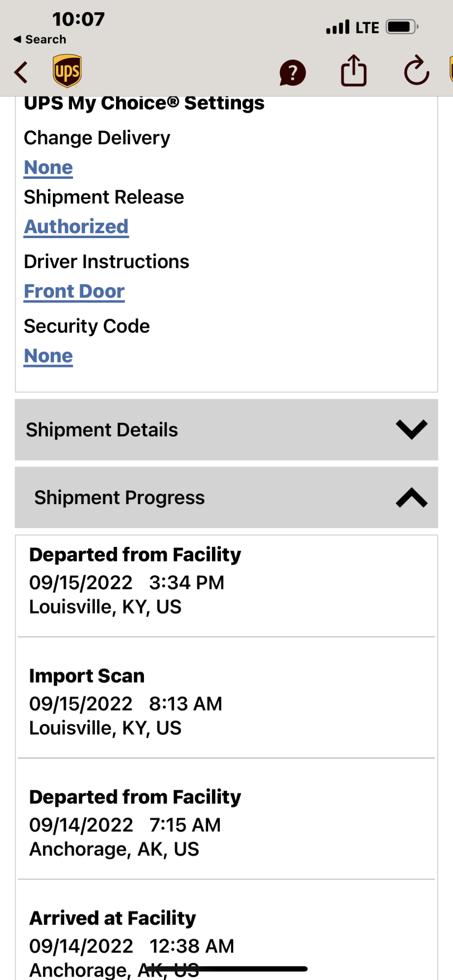Tap the UPS shield logo
Viewport: 453px width, 980px height.
(x=67, y=71)
